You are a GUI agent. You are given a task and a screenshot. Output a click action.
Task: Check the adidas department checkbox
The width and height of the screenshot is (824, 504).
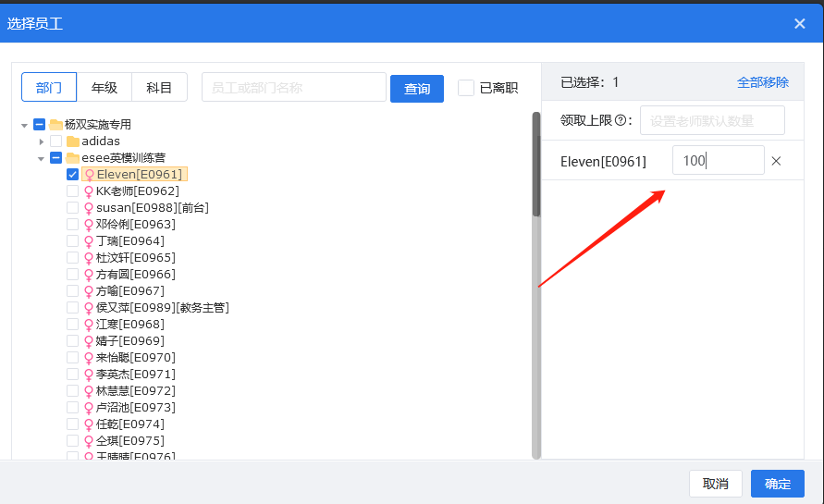(55, 141)
